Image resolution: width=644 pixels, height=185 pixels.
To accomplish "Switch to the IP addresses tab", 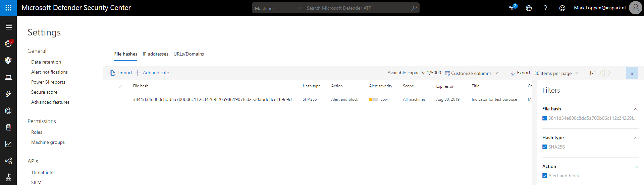I will point(156,54).
